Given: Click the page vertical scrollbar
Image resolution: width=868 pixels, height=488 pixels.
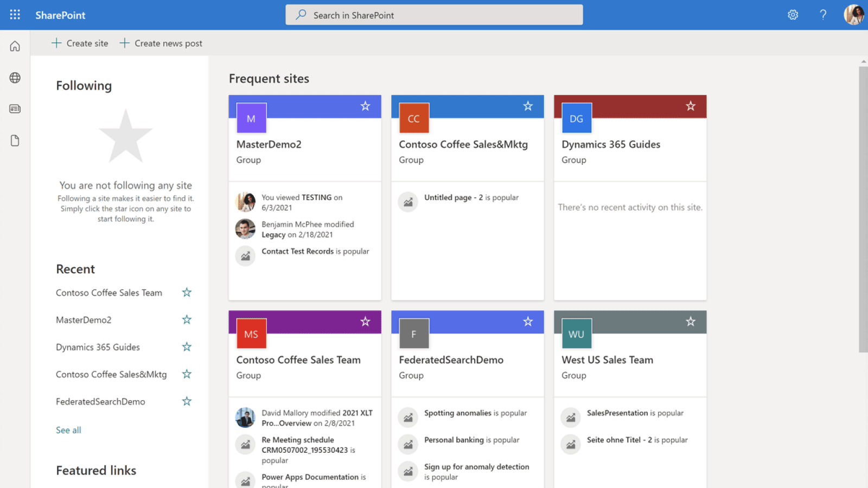Looking at the screenshot, I should tap(863, 209).
